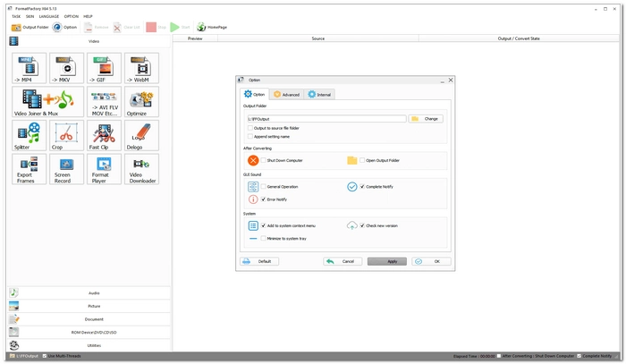Open the TASK menu
The width and height of the screenshot is (626, 364).
pyautogui.click(x=16, y=16)
